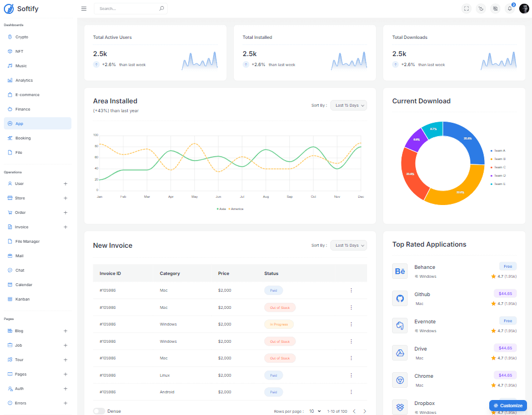Expand the Invoice sidebar submenu
The width and height of the screenshot is (532, 415).
[66, 227]
